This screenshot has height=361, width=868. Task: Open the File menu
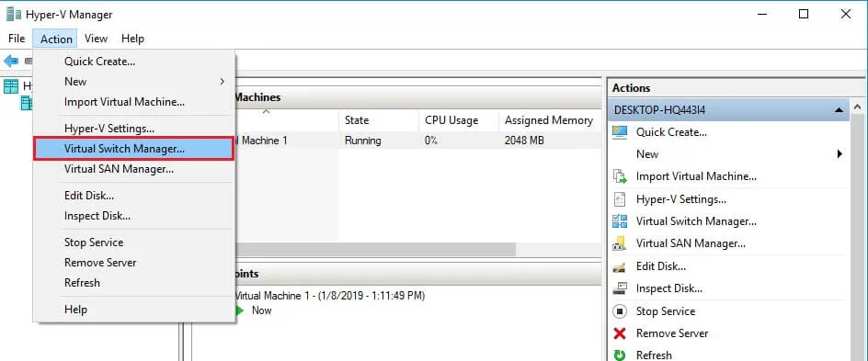point(17,39)
